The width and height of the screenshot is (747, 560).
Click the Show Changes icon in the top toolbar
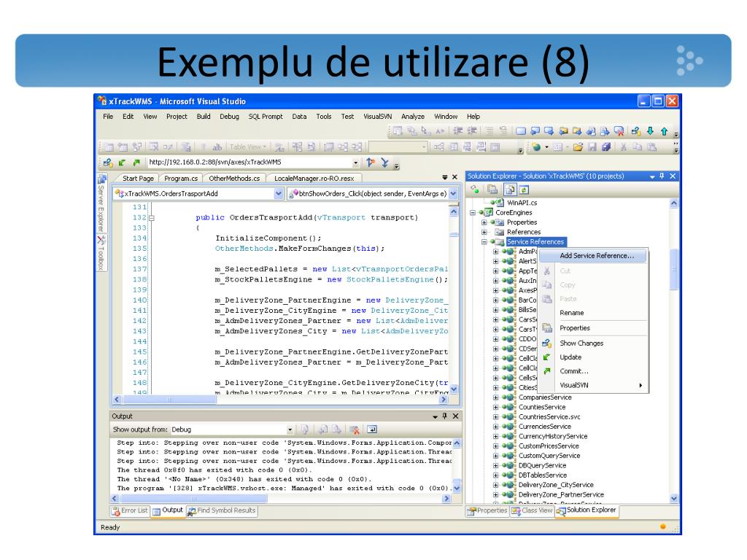pos(635,131)
